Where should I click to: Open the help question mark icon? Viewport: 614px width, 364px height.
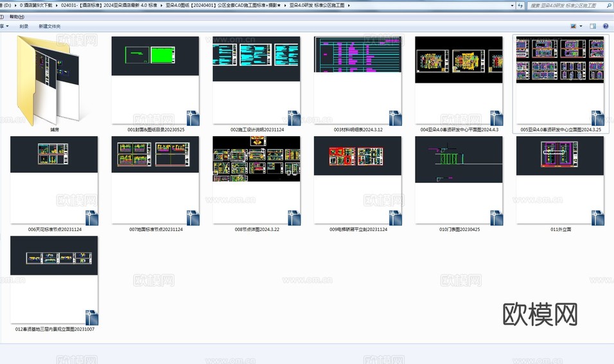(606, 26)
